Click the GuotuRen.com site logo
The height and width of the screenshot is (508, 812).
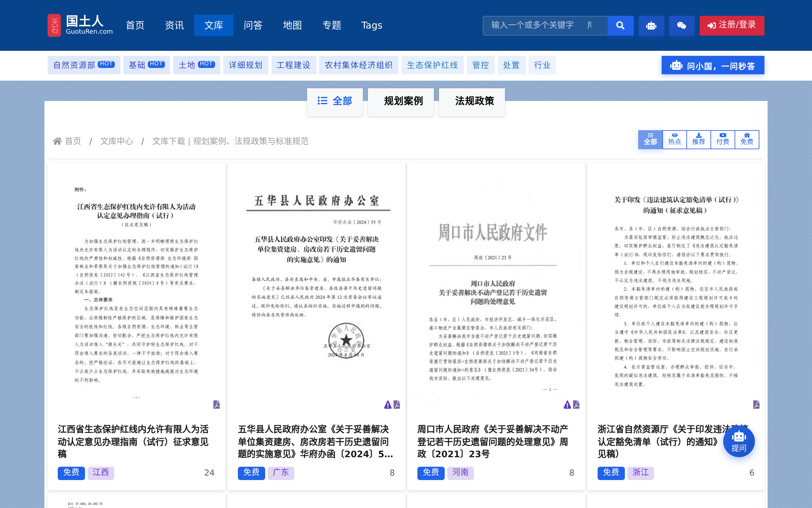80,25
